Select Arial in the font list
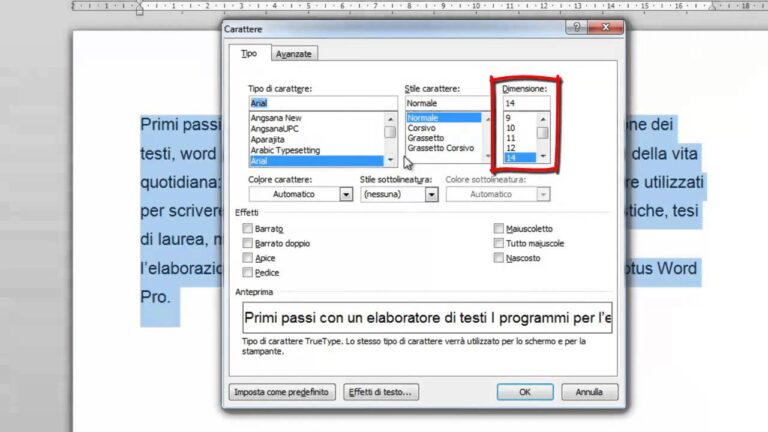This screenshot has height=432, width=768. point(316,161)
